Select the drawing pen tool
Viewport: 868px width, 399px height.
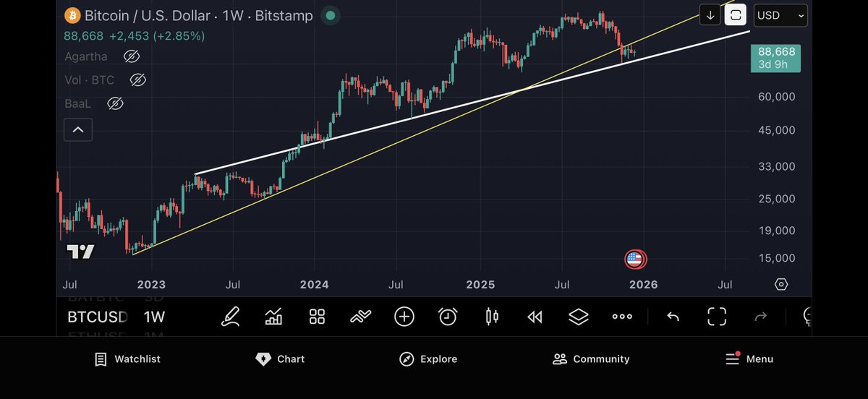(231, 317)
